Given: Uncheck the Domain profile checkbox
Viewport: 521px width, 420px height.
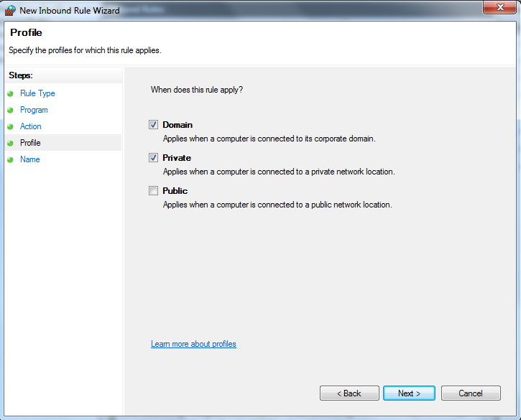Looking at the screenshot, I should [153, 125].
